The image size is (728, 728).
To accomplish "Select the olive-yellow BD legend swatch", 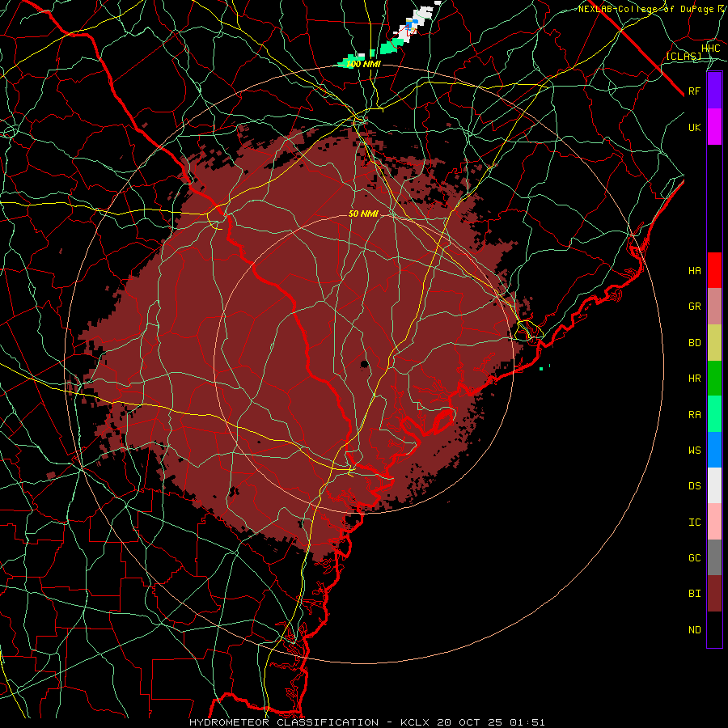I will (714, 342).
